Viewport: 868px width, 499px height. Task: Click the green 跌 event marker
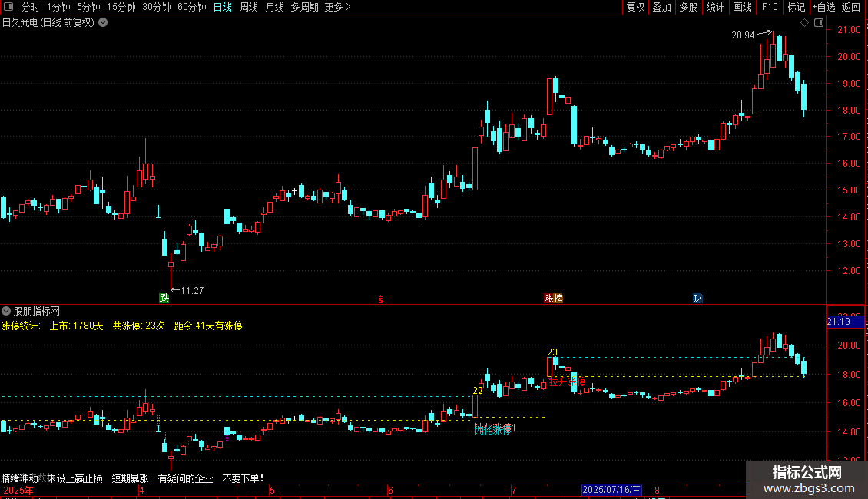pos(164,298)
